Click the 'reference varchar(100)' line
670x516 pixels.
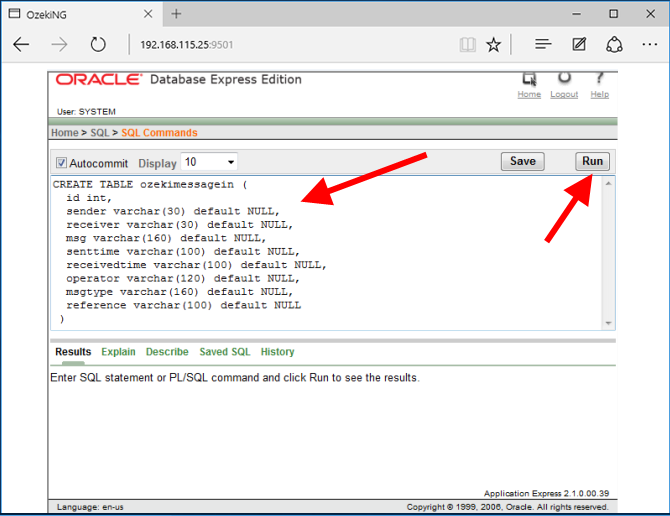[183, 305]
